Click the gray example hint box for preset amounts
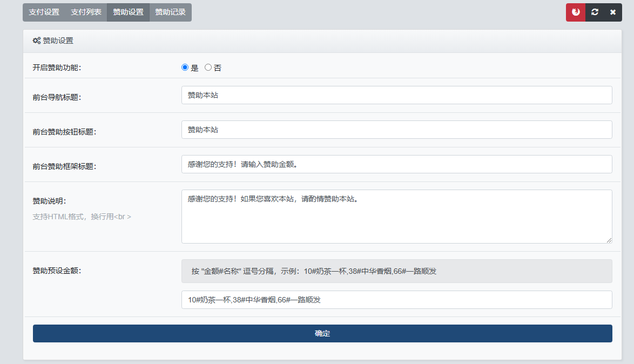The height and width of the screenshot is (364, 634). click(396, 271)
